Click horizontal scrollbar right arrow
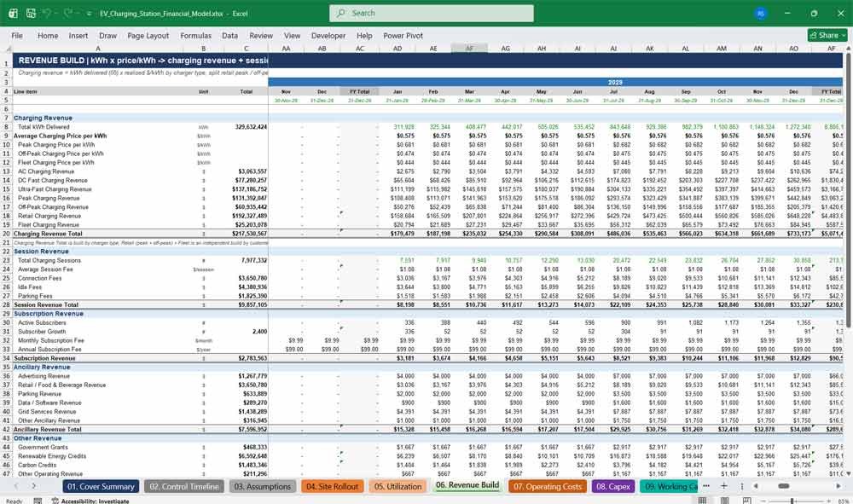The width and height of the screenshot is (853, 504). 838,486
